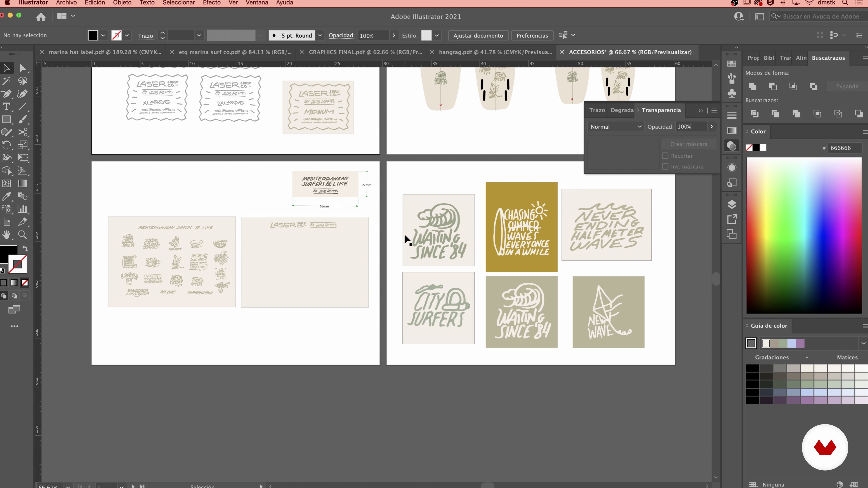The width and height of the screenshot is (868, 488).
Task: Select the Hand tool
Action: pos(6,235)
